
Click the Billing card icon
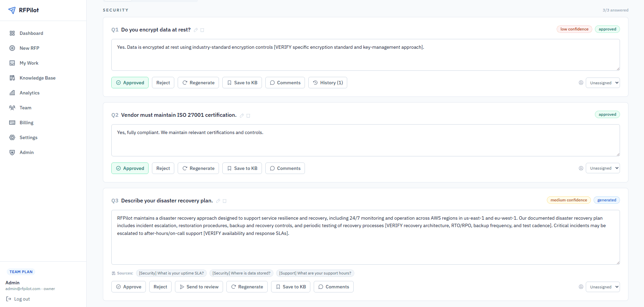click(x=12, y=123)
